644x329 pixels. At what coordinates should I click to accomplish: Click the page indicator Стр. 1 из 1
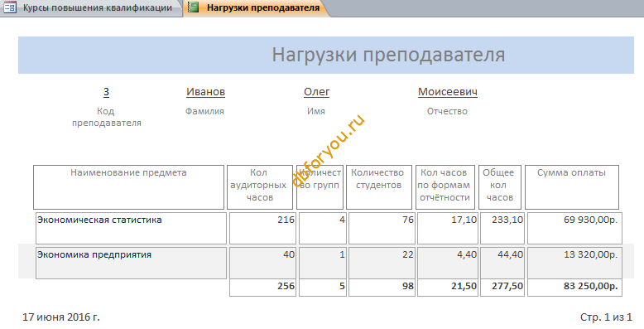click(606, 317)
